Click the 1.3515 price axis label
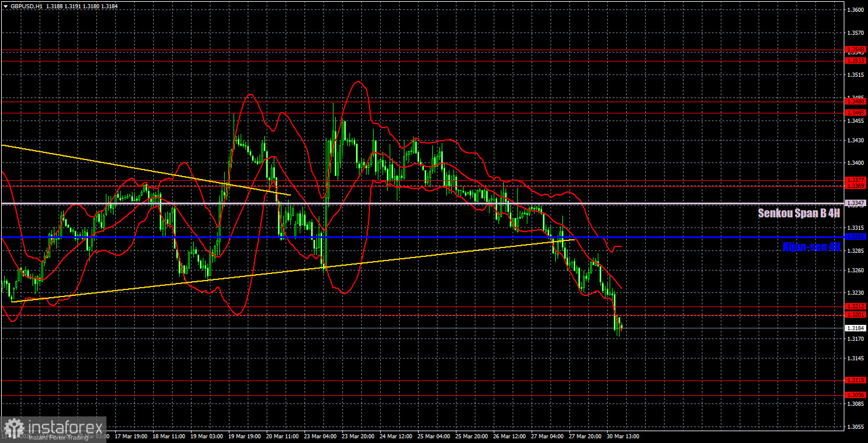 856,75
